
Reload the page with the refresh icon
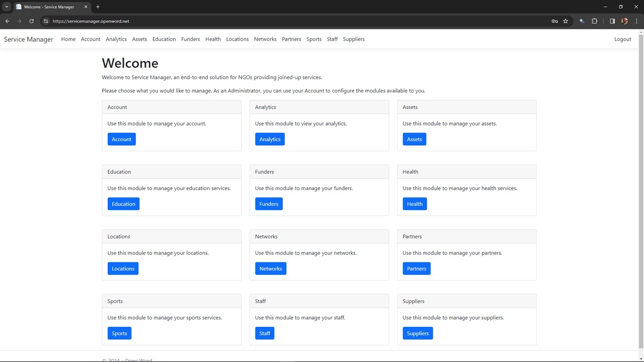pyautogui.click(x=31, y=21)
